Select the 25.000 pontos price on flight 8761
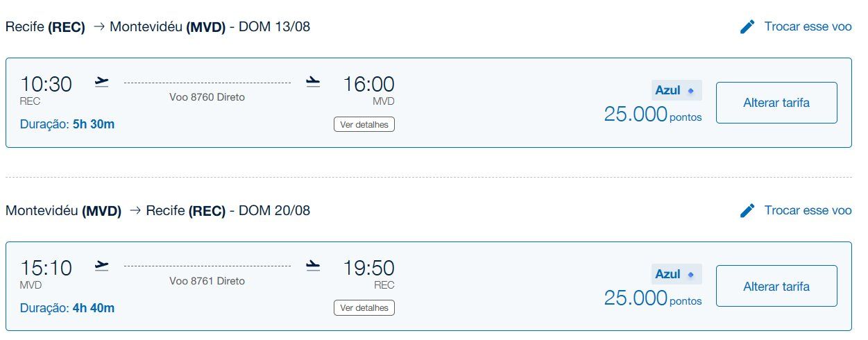Image resolution: width=868 pixels, height=340 pixels. coord(653,298)
